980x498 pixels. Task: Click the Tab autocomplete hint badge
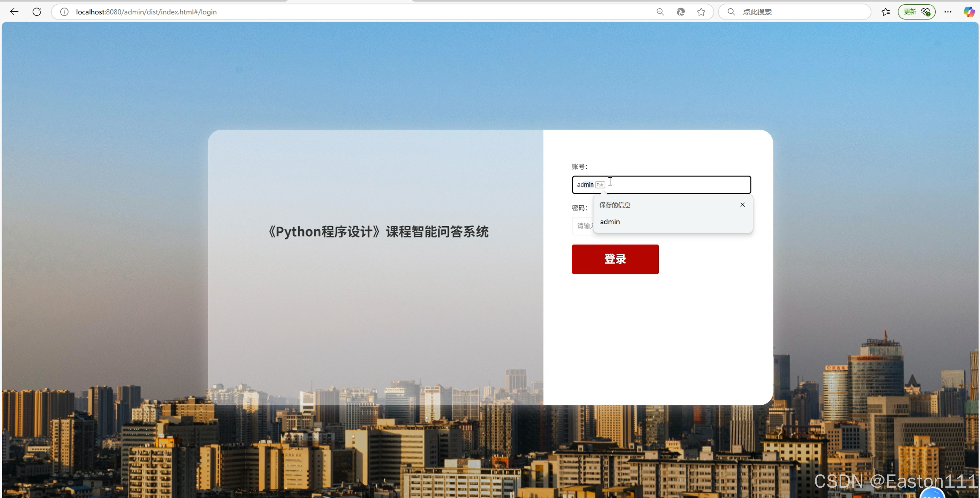pyautogui.click(x=600, y=185)
